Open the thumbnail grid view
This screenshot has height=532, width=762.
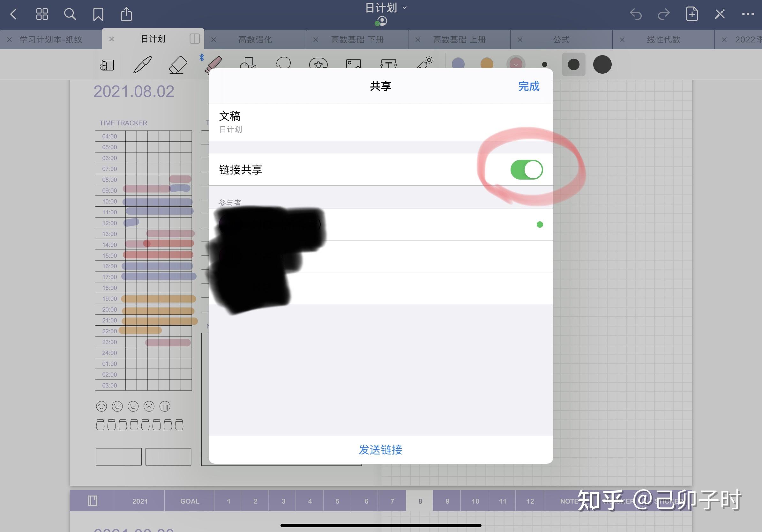(x=42, y=14)
